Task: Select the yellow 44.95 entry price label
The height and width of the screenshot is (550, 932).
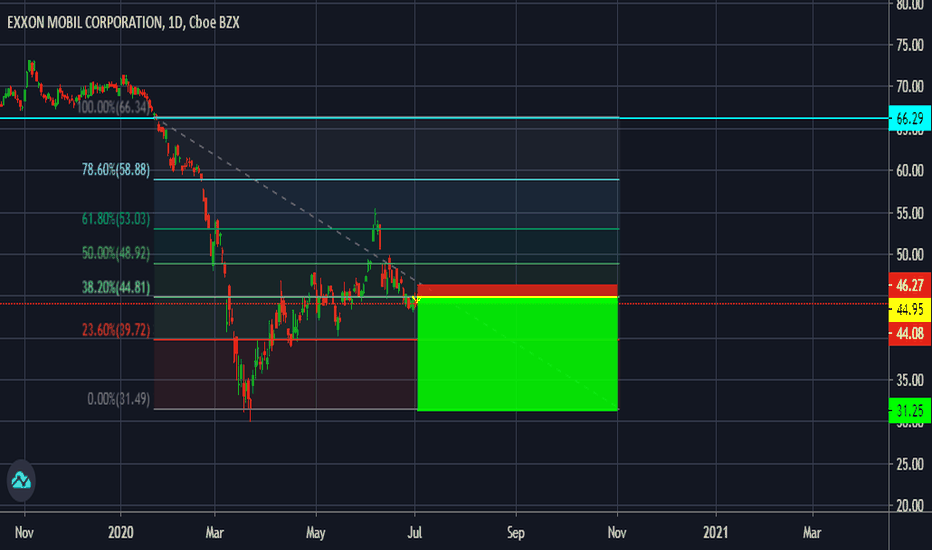Action: 909,309
